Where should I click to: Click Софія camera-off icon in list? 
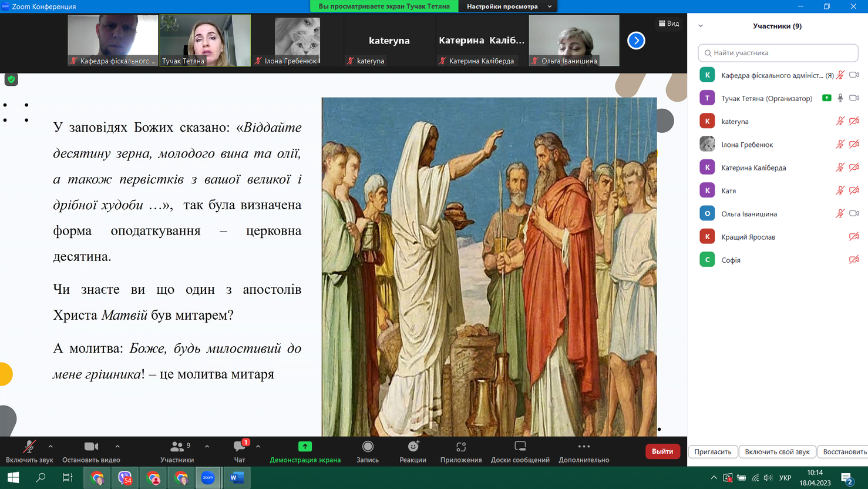[x=854, y=260]
